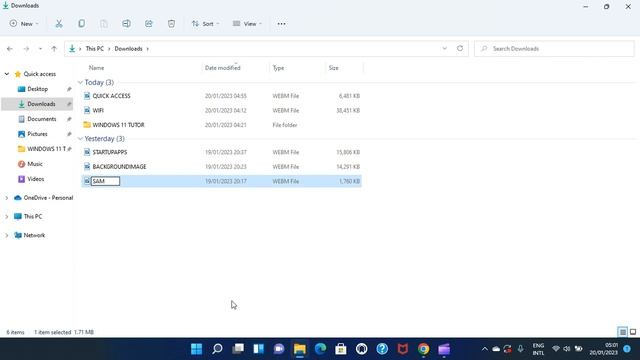Sort by Size column header
Screen dimensions: 640x360
(x=333, y=68)
